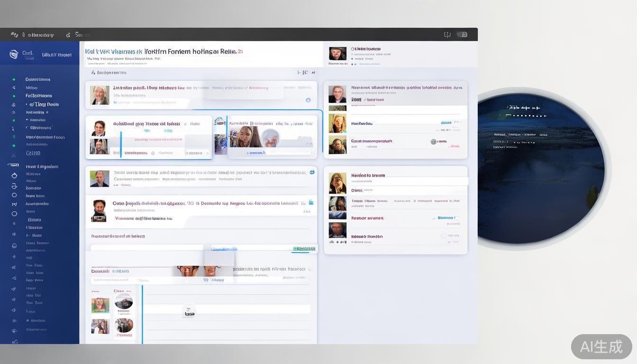Click the bag icon at the top-left of the dark bar
Image resolution: width=637 pixels, height=364 pixels.
14,35
